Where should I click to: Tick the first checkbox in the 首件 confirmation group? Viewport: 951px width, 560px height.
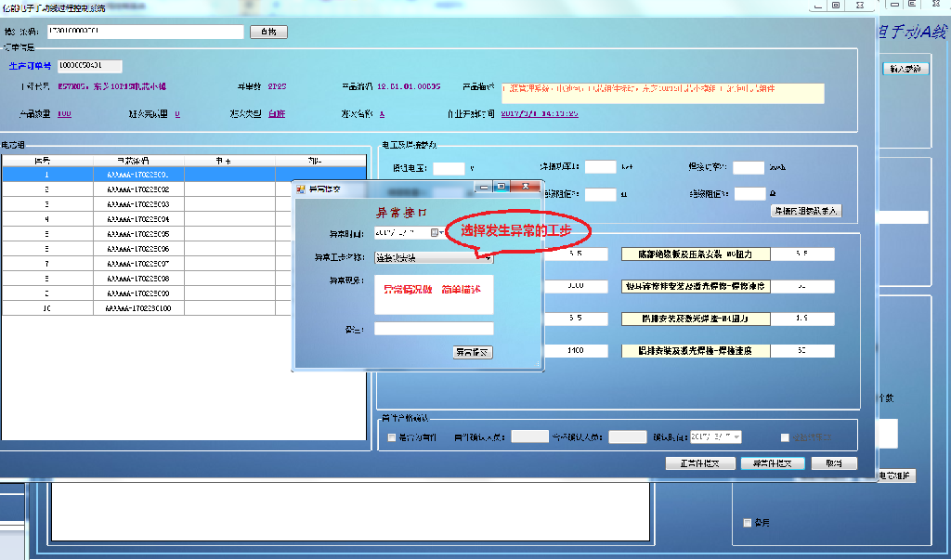(392, 437)
